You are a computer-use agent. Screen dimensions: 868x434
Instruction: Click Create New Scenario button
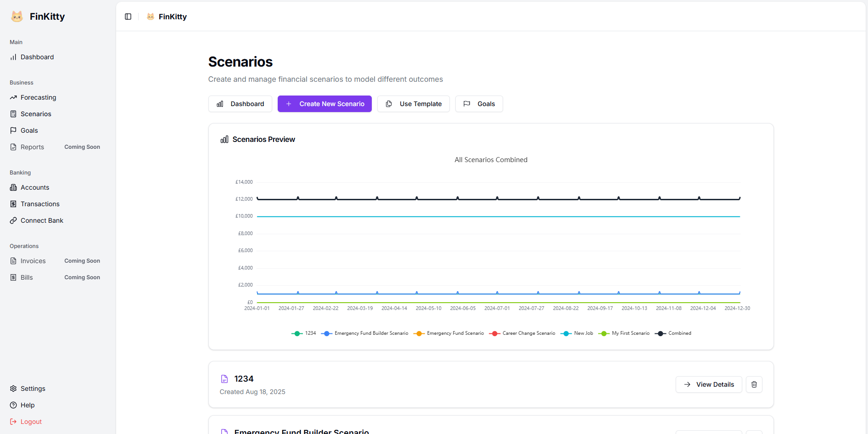click(x=325, y=104)
